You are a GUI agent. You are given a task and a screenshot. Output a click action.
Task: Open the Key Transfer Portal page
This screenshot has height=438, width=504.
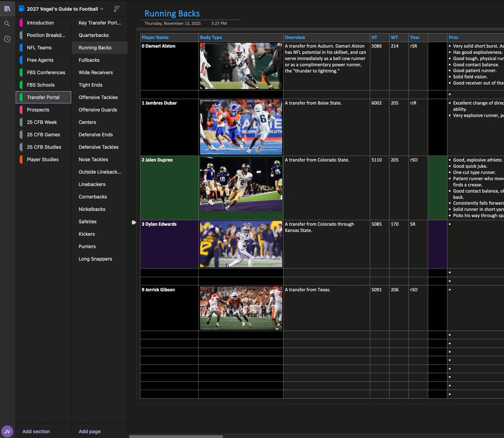coord(100,23)
